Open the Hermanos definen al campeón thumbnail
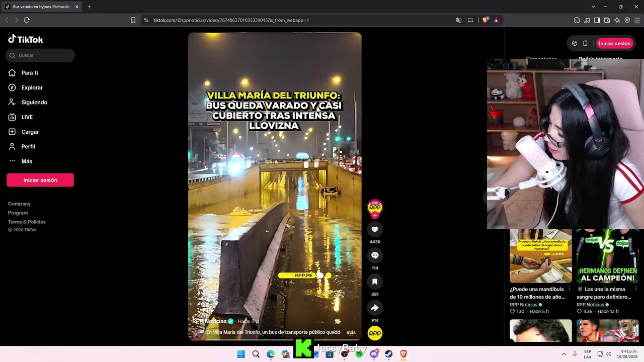The image size is (644, 362). [607, 256]
